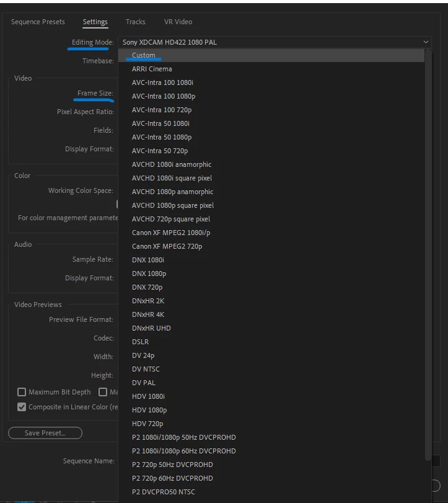Select AVCHD 1080p square pixel
448x503 pixels.
coord(271,205)
